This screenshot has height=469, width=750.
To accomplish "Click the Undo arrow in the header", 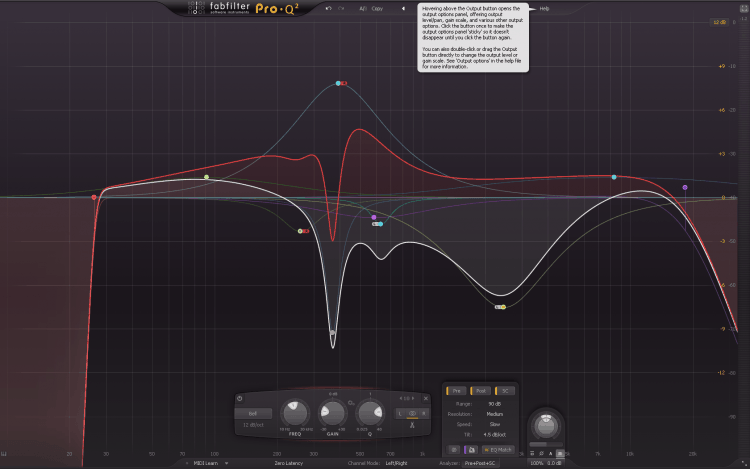I will click(328, 9).
